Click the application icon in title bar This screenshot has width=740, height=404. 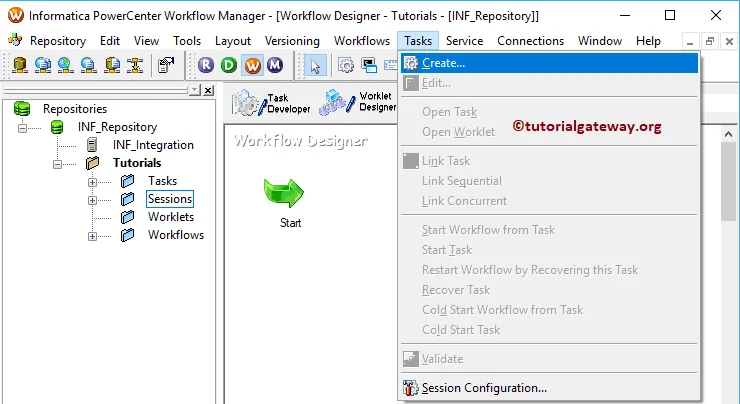tap(16, 15)
